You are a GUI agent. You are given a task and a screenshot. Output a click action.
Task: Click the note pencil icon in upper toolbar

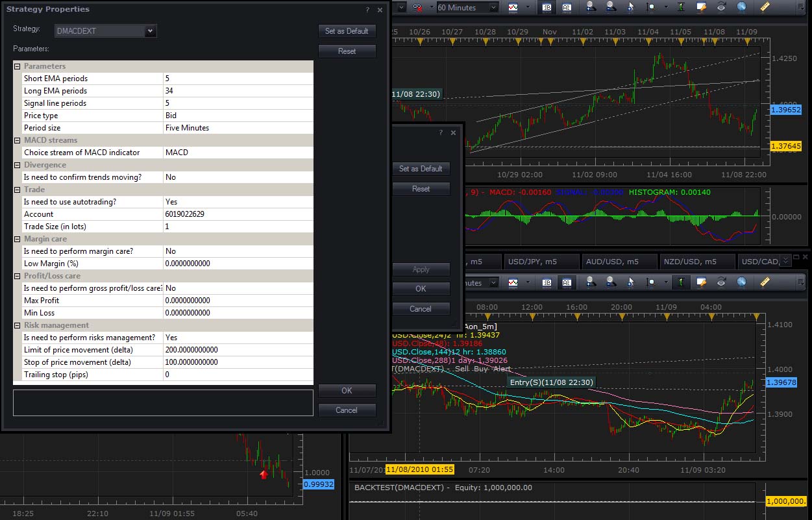tap(701, 8)
